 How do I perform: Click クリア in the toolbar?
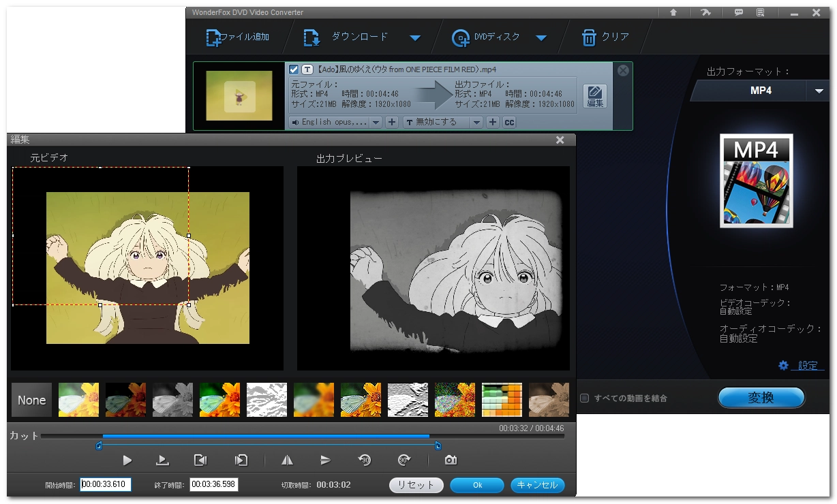click(605, 37)
